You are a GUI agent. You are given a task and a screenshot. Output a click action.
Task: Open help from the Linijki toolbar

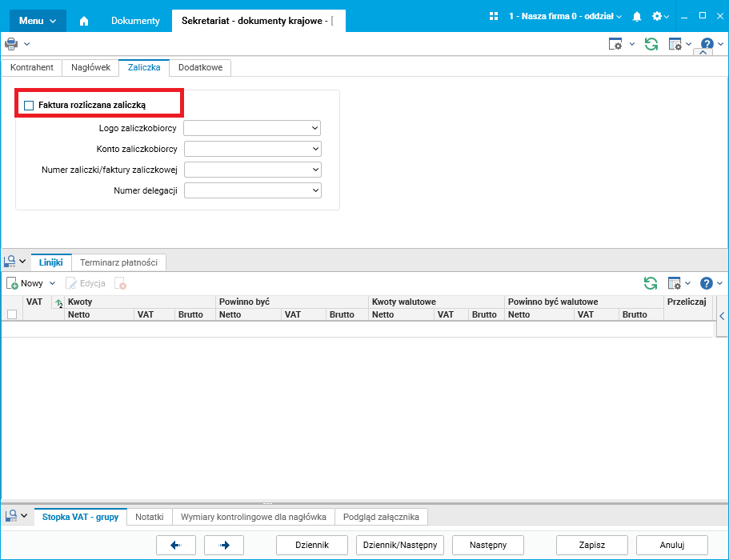tap(707, 283)
